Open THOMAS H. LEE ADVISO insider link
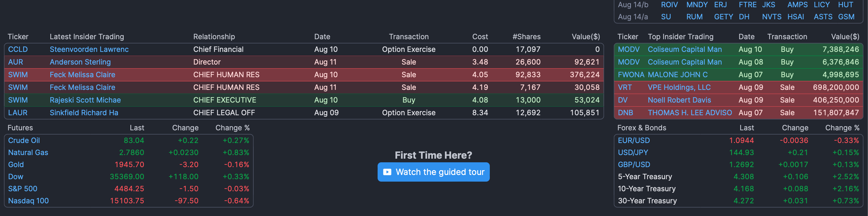Image resolution: width=868 pixels, height=216 pixels. coord(689,113)
